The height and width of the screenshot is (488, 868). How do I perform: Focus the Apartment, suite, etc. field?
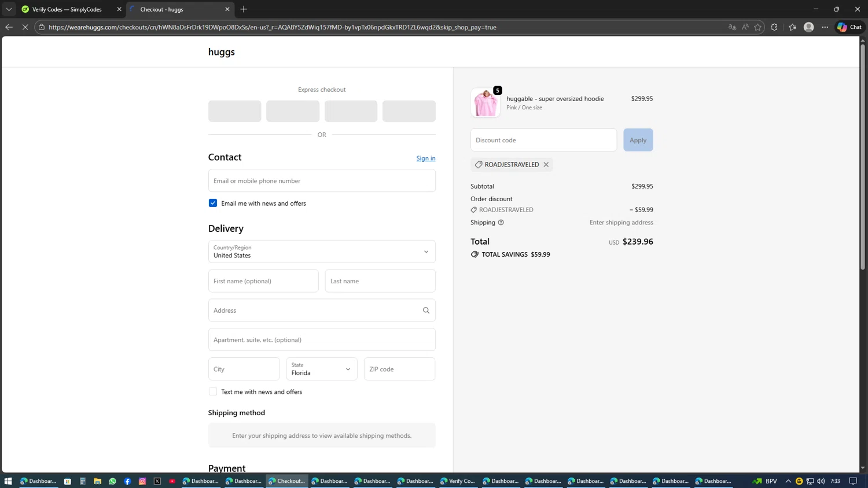(x=322, y=340)
